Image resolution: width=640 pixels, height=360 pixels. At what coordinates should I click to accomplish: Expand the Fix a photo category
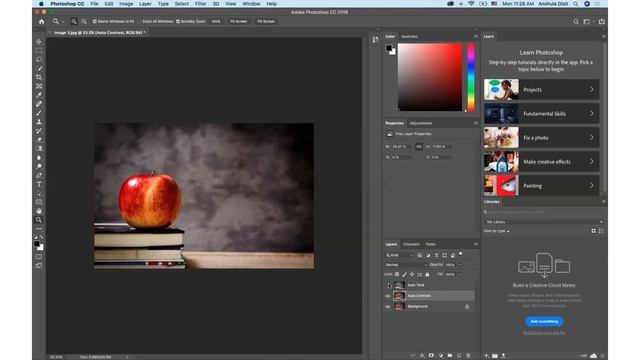(x=541, y=138)
